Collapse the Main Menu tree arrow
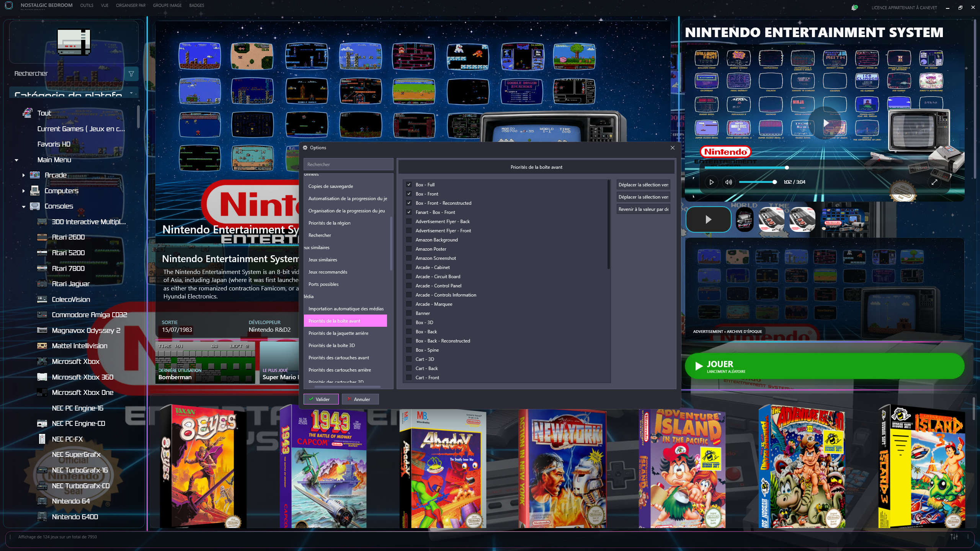This screenshot has height=551, width=980. tap(16, 160)
